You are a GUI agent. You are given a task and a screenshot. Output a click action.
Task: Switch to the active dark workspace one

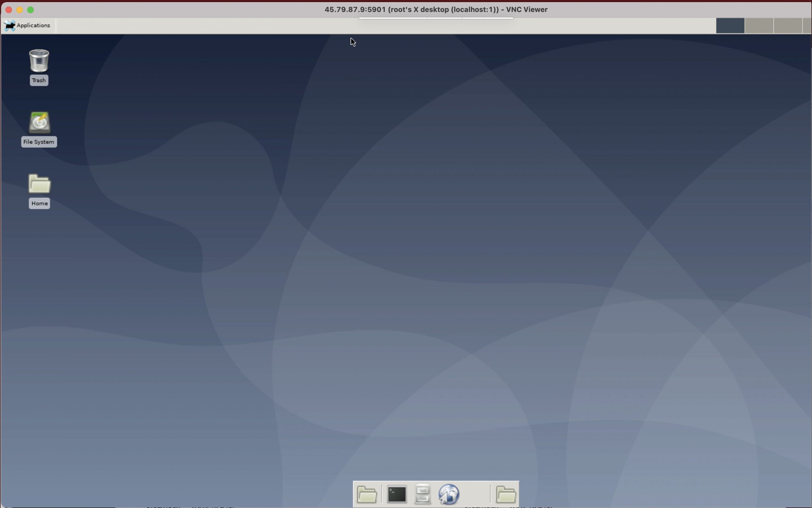coord(730,25)
